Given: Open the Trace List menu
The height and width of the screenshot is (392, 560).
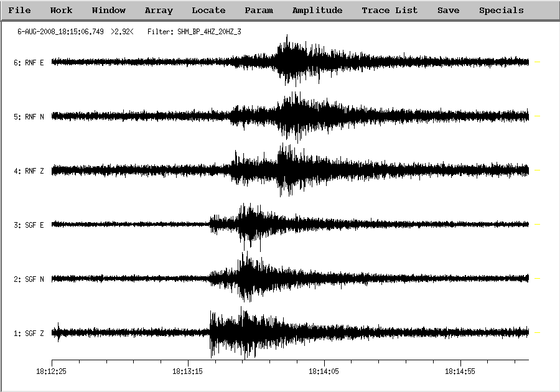Looking at the screenshot, I should point(390,11).
